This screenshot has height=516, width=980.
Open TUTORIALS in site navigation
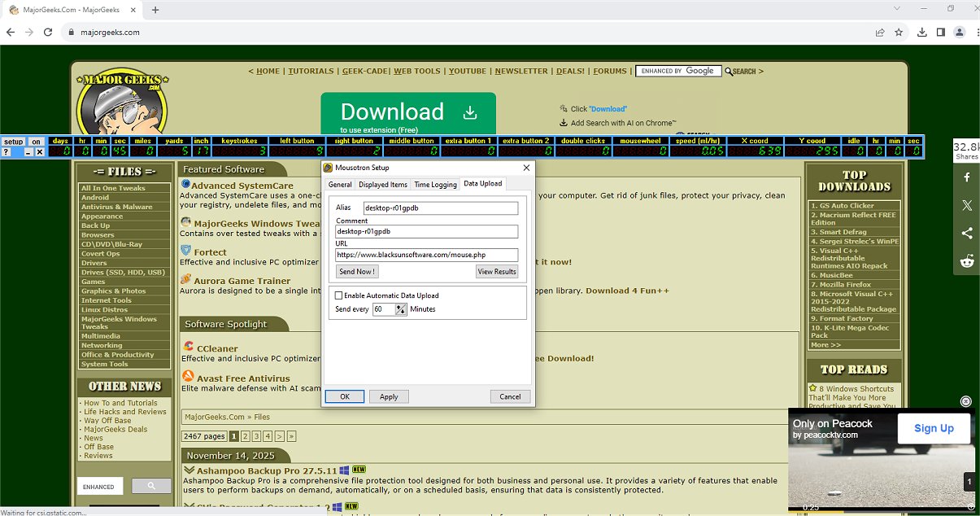click(x=311, y=71)
